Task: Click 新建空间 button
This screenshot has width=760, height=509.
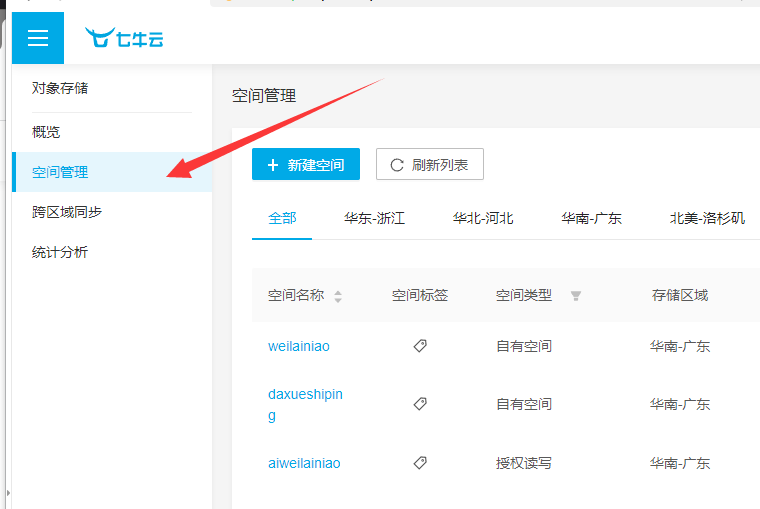Action: 306,165
